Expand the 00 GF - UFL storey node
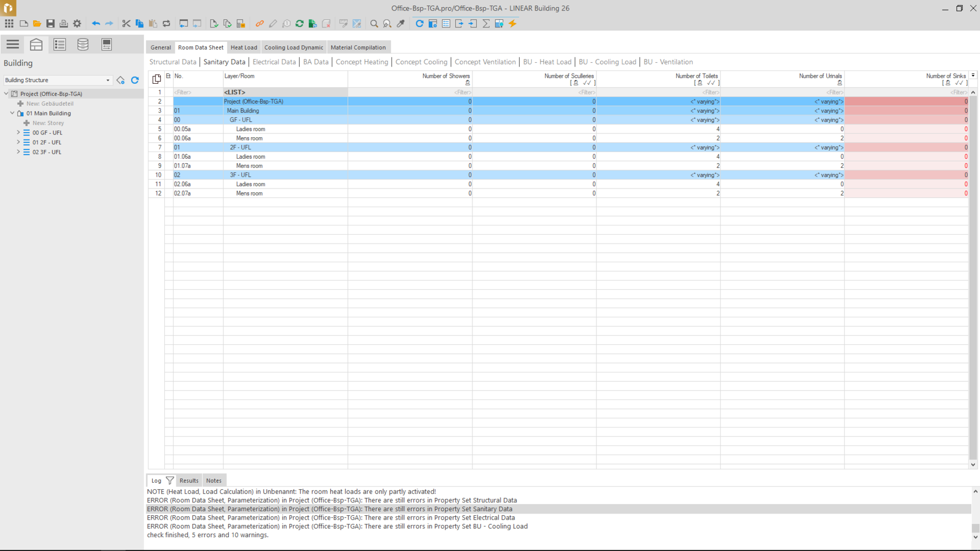This screenshot has width=980, height=551. [x=18, y=133]
